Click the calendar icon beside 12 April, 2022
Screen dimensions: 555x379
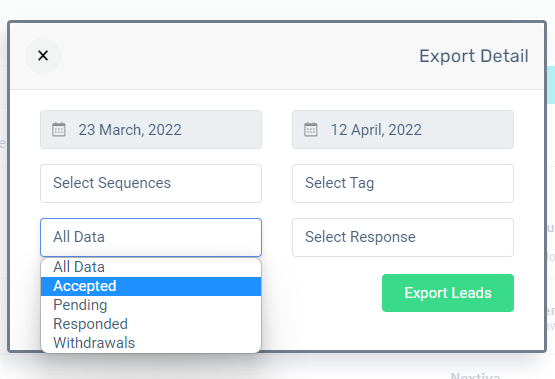[x=311, y=129]
